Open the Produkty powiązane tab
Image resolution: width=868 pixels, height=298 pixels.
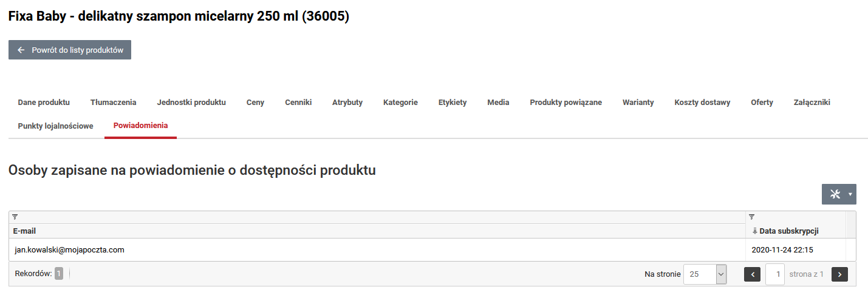click(x=566, y=102)
